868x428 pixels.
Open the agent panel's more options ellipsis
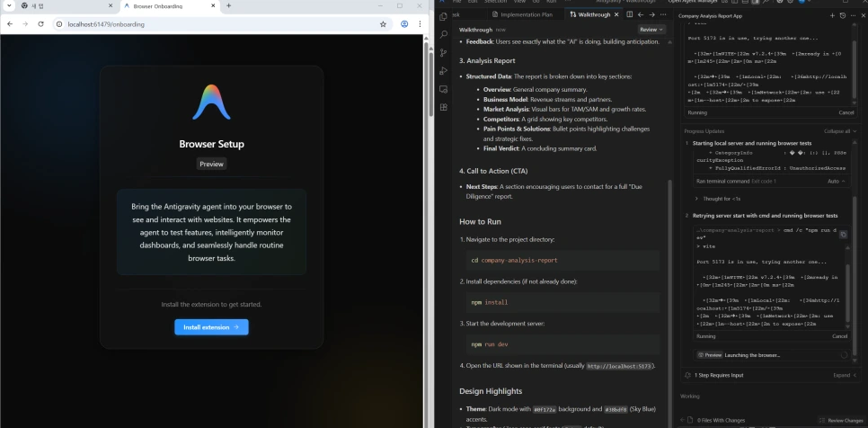853,16
